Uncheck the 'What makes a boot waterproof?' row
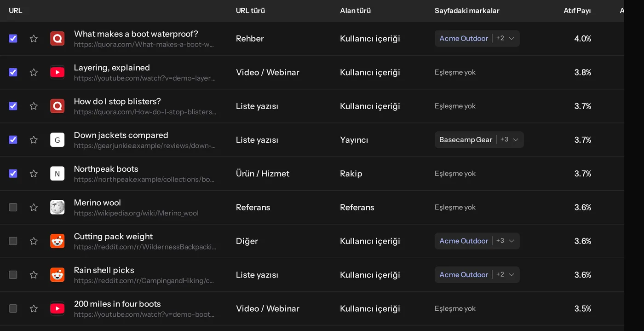 13,39
